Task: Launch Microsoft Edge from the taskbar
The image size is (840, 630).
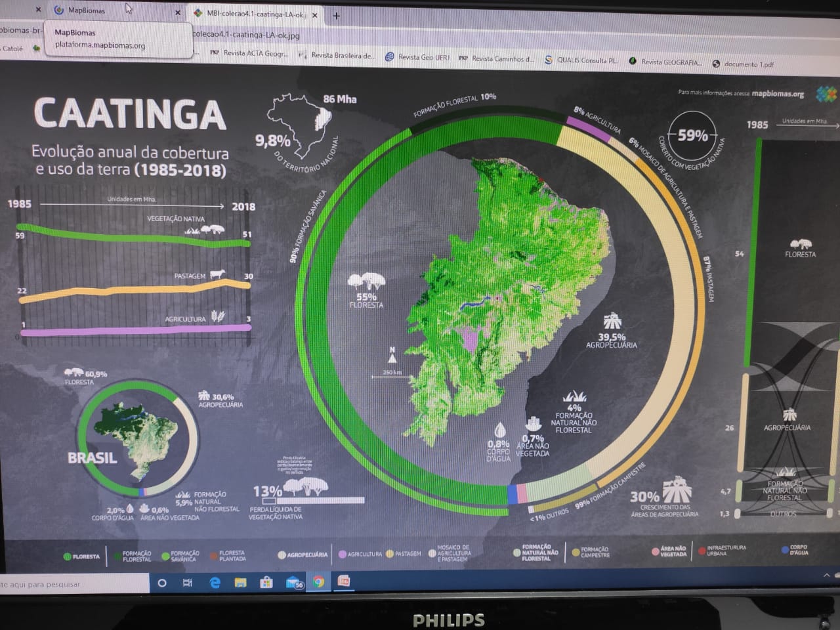Action: tap(215, 583)
